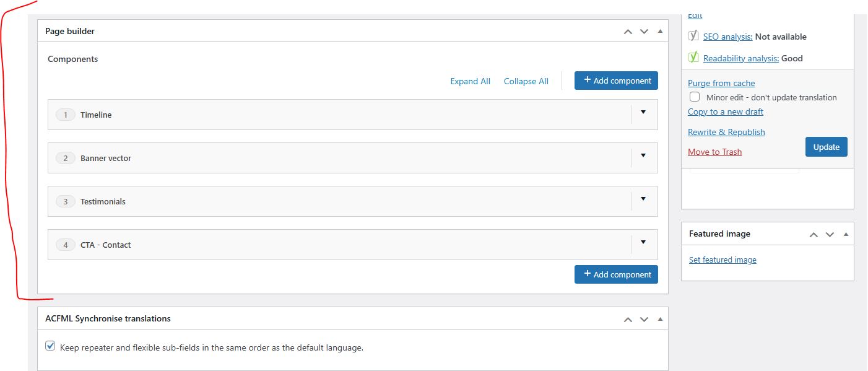Viewport: 868px width, 371px height.
Task: Move ACFML Synchronise translations panel up
Action: pyautogui.click(x=628, y=320)
